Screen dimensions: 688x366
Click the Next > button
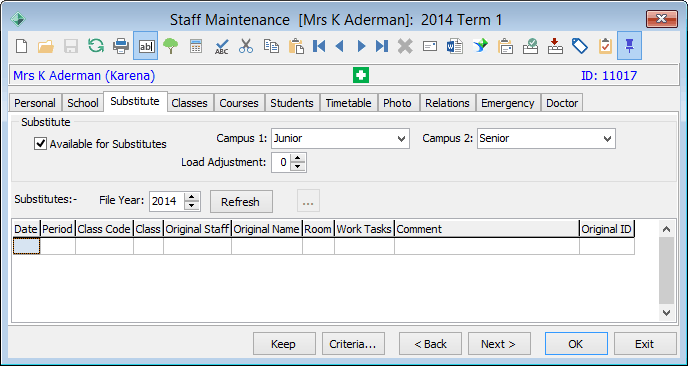[x=499, y=344]
